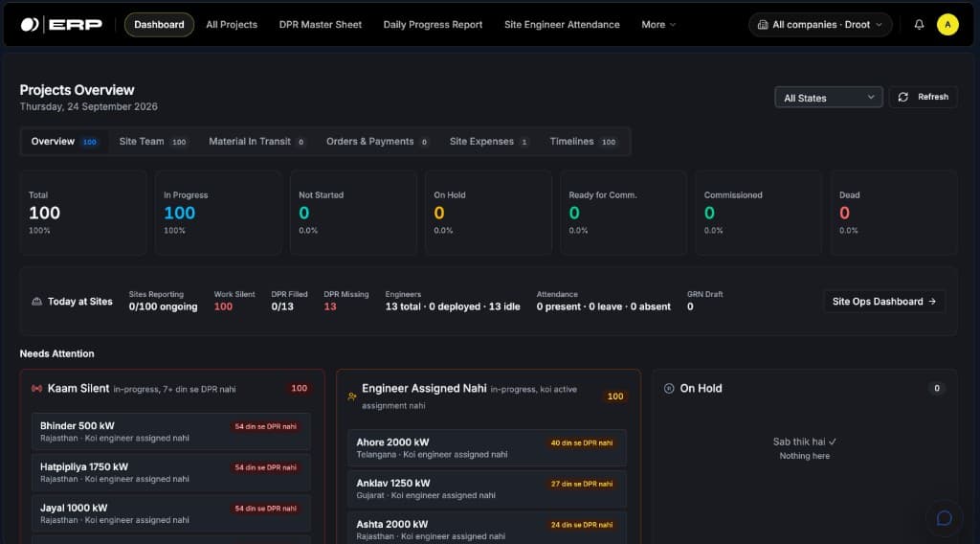Viewport: 980px width, 544px height.
Task: Open the chat bubble widget
Action: coord(945,518)
